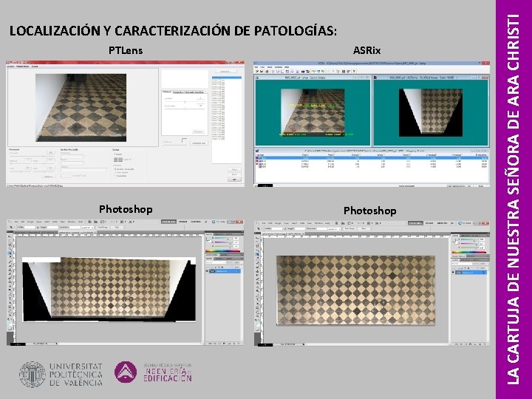Click the save icon in ASRix toolbar
This screenshot has height=399, width=532.
pyautogui.click(x=262, y=71)
